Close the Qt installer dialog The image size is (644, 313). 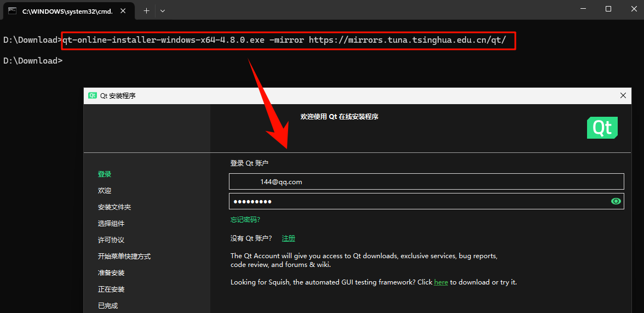[623, 96]
